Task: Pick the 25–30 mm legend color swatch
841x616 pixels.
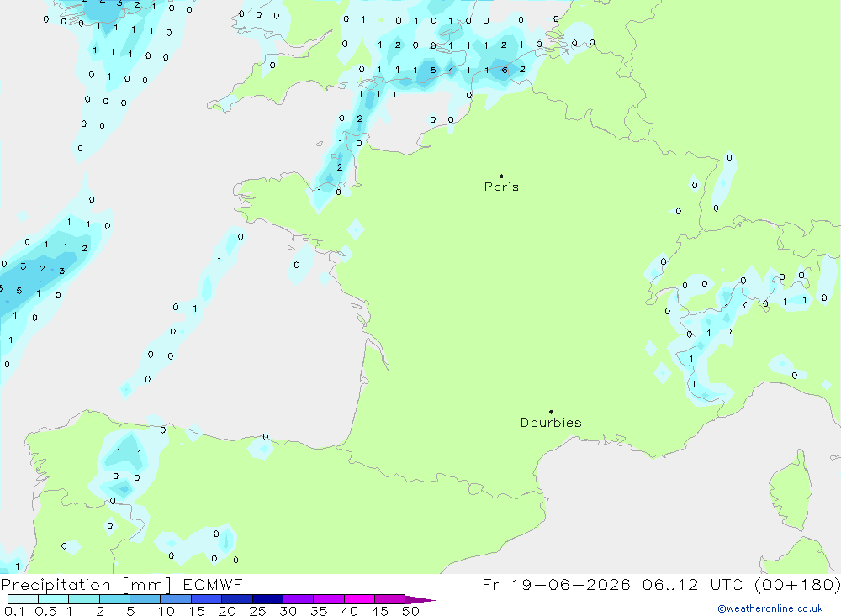Action: [267, 599]
